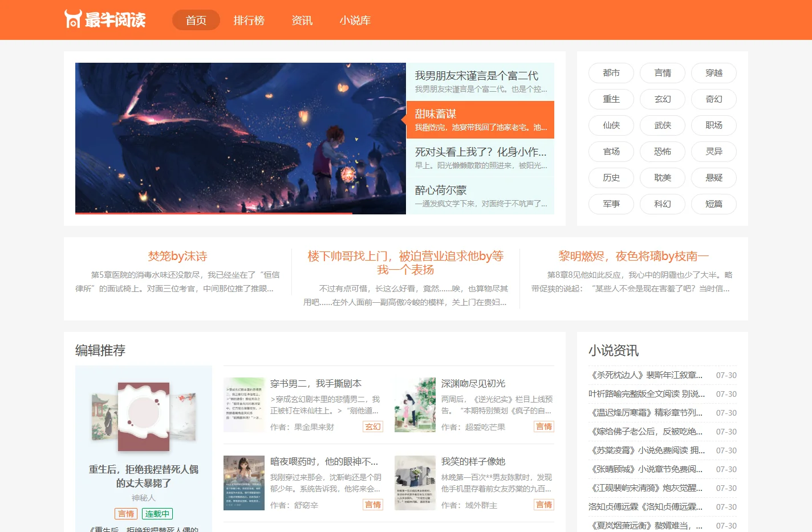Open the novel 穿书男二，我手撕剧本

[x=316, y=383]
